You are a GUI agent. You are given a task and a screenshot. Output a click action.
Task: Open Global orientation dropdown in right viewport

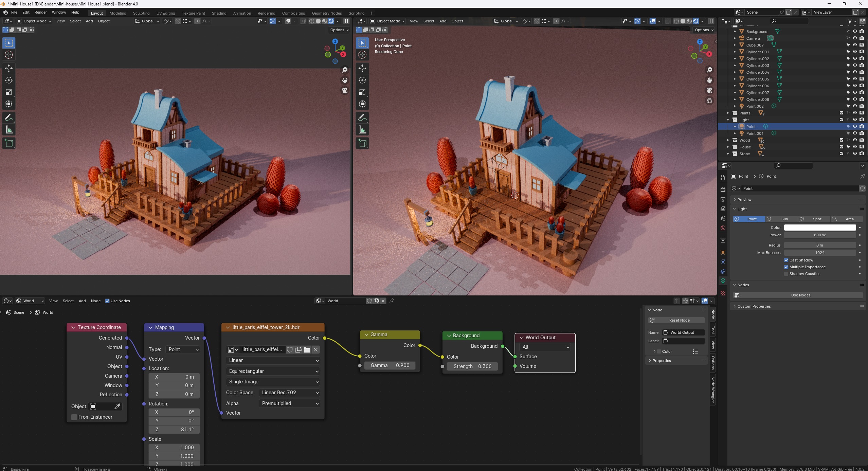[x=506, y=21]
